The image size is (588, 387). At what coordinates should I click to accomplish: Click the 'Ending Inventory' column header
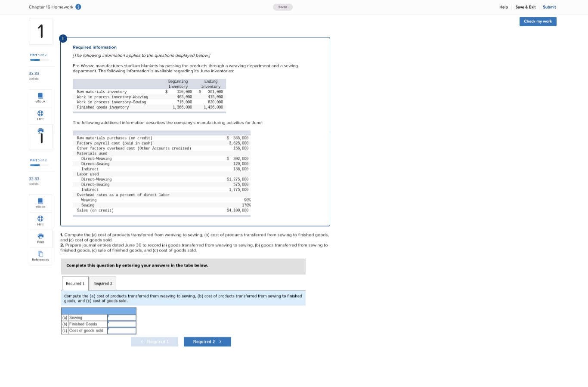coord(211,84)
